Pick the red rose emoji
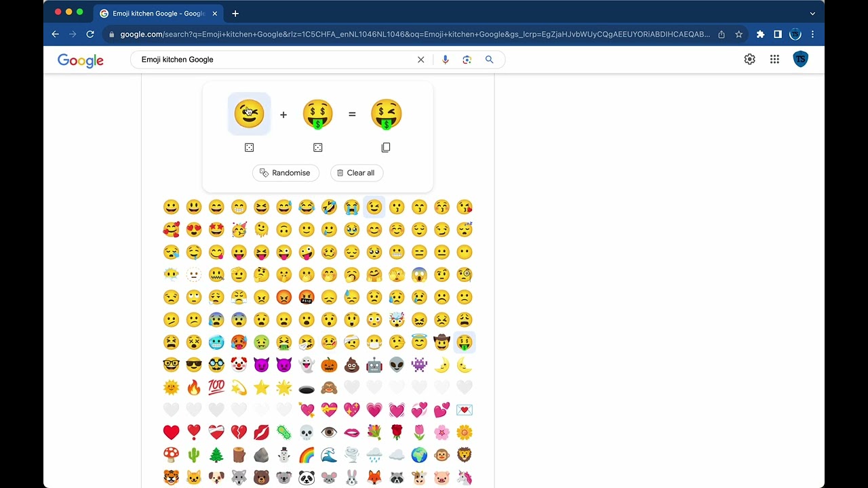 tap(397, 432)
